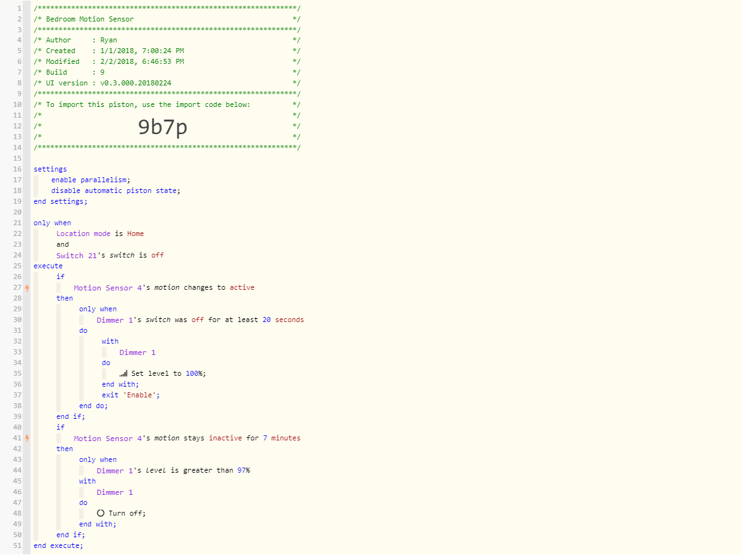Click the power circle icon before Turn off
Image resolution: width=746 pixels, height=560 pixels.
[101, 513]
